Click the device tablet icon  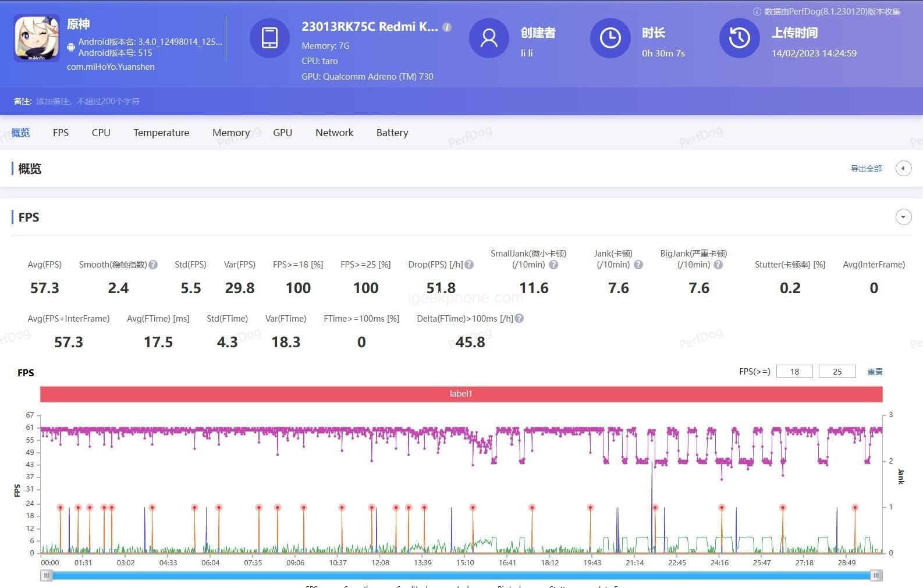[269, 38]
